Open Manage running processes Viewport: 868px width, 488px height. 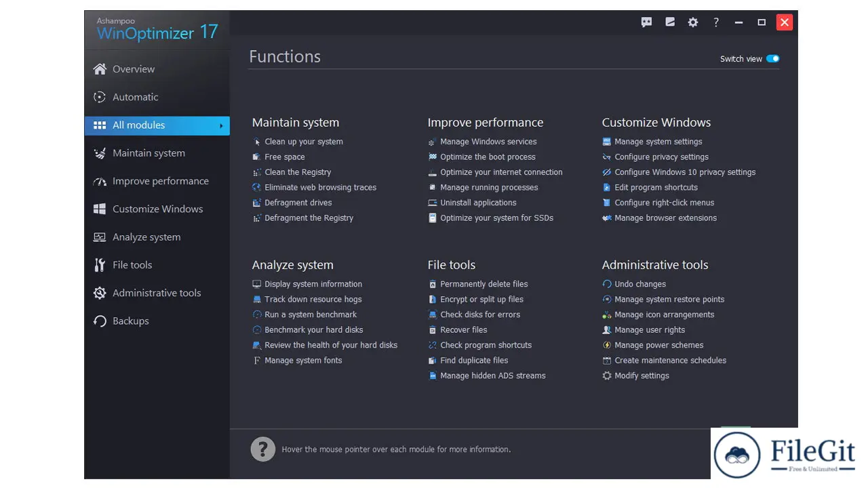(x=489, y=188)
